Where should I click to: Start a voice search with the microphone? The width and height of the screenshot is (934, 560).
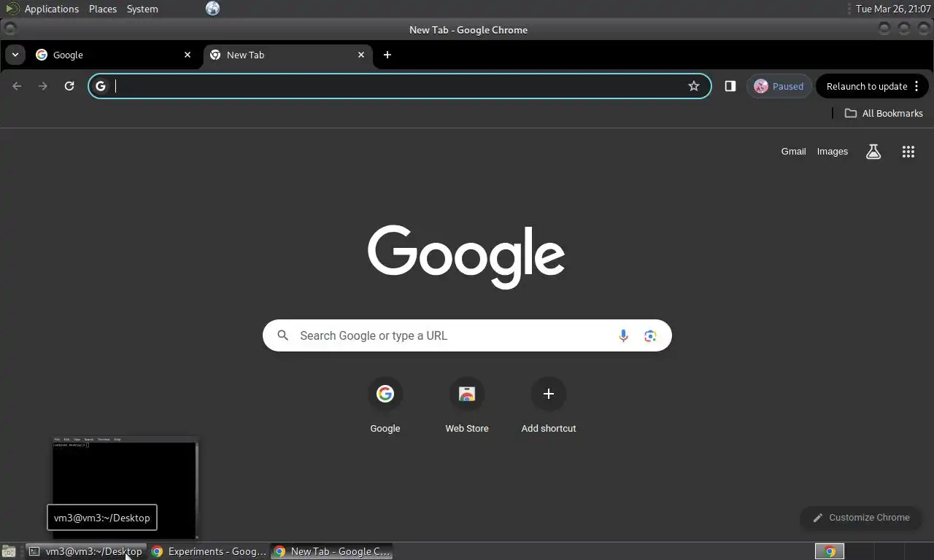623,335
